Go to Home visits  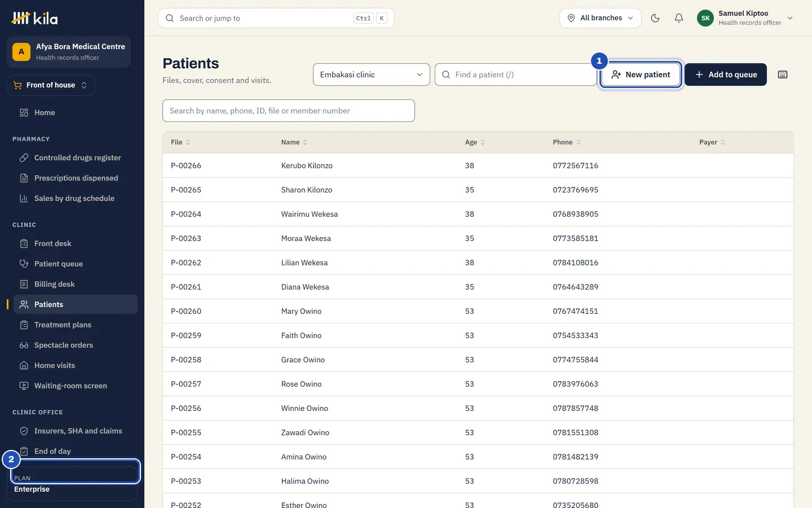[x=76, y=366]
